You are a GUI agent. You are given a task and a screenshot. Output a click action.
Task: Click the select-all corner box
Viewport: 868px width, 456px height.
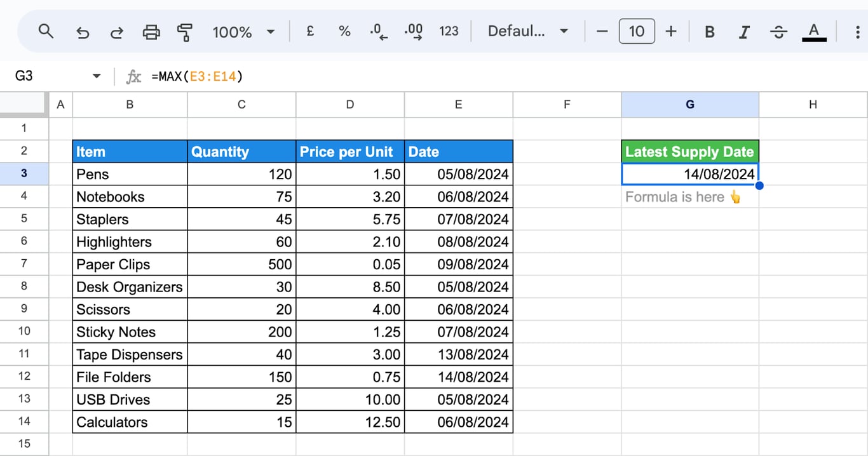click(x=24, y=105)
